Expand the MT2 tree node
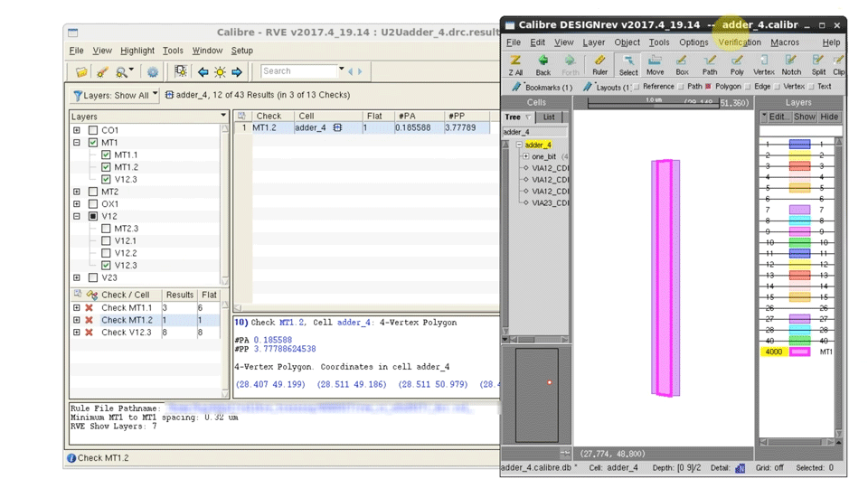868x488 pixels. (76, 192)
